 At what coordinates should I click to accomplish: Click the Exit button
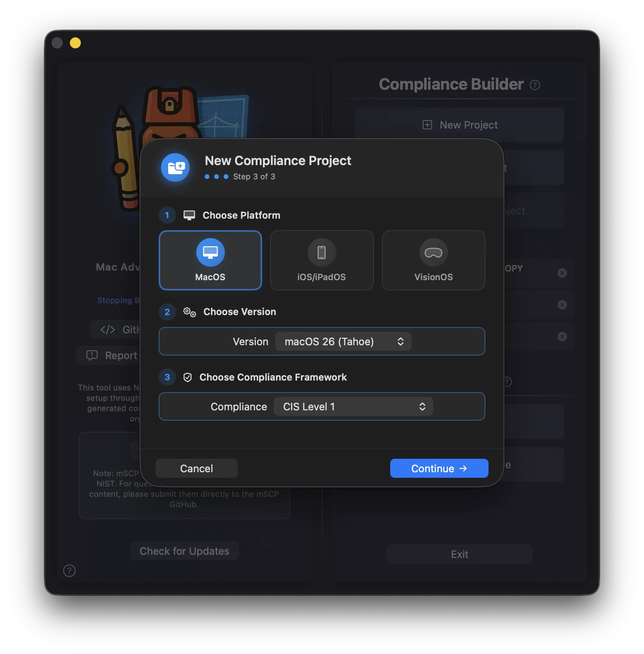tap(459, 554)
